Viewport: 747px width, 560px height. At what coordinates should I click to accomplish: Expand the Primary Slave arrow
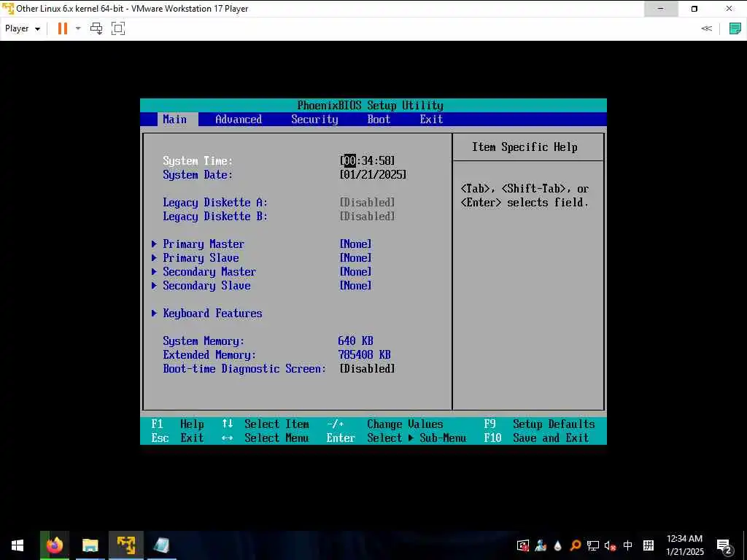click(x=154, y=257)
